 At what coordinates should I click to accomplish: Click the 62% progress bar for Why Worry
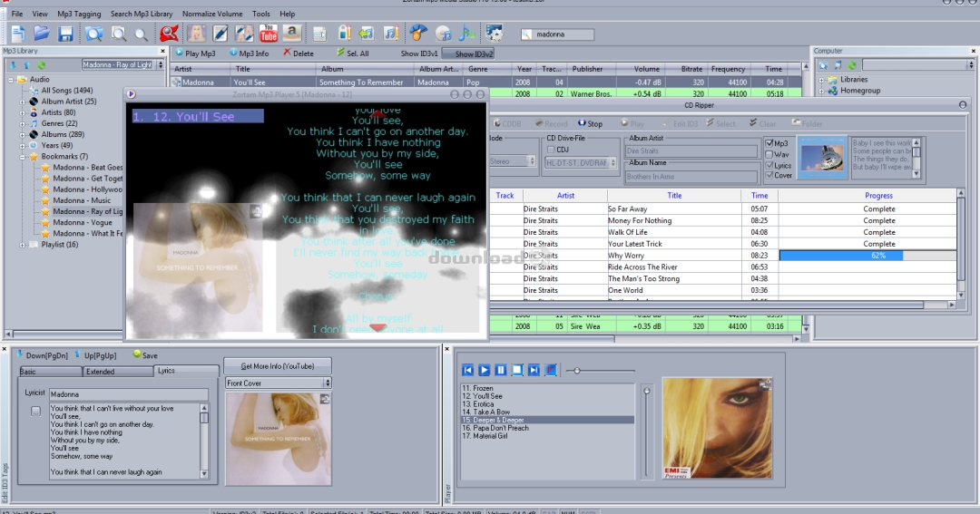[x=867, y=256]
